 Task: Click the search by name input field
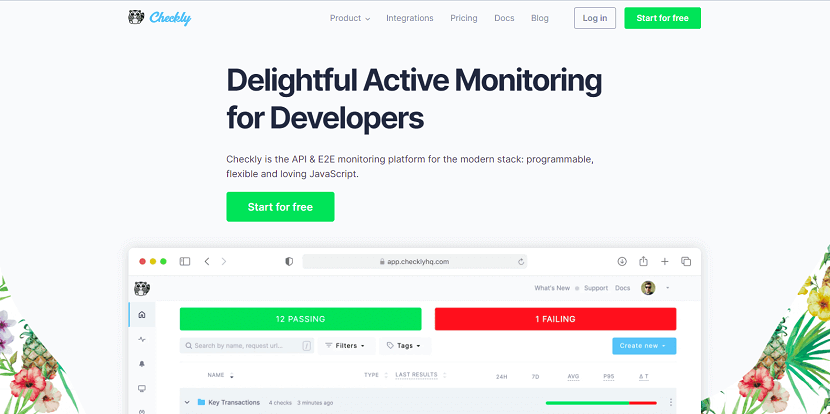coord(247,346)
